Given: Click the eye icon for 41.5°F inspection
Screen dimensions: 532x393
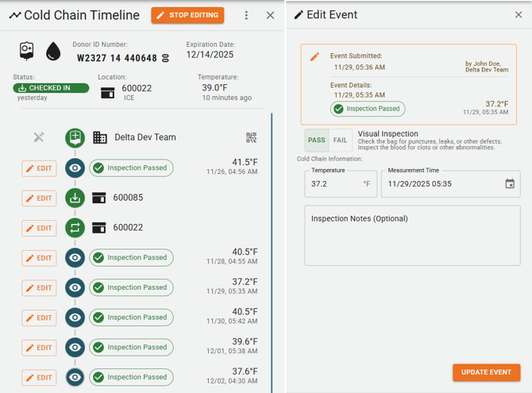Looking at the screenshot, I should [x=75, y=168].
